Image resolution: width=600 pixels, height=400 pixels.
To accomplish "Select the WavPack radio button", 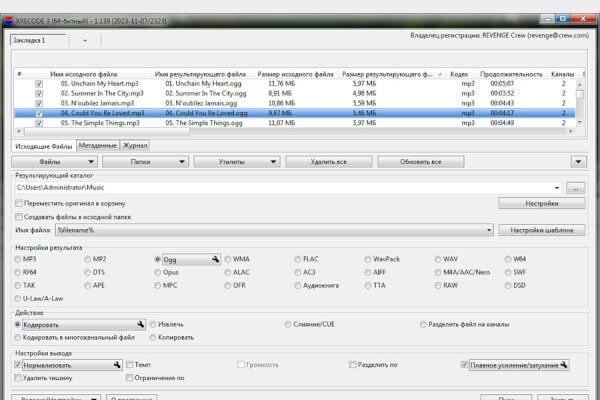I will 368,259.
